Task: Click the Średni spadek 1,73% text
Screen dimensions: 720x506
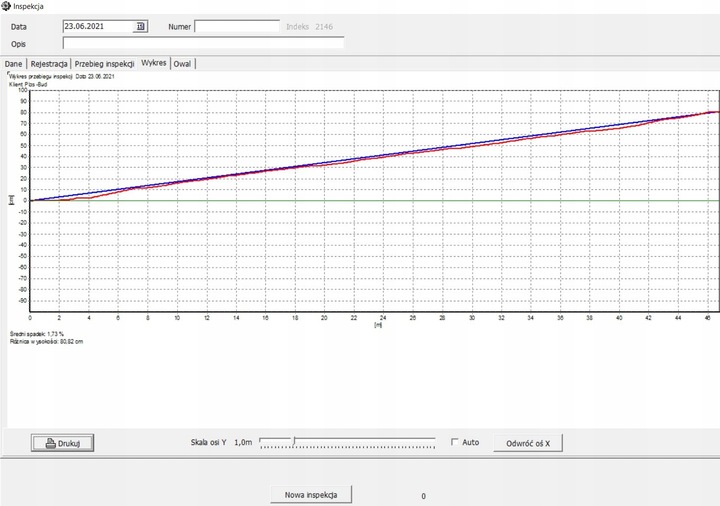Action: pos(36,333)
